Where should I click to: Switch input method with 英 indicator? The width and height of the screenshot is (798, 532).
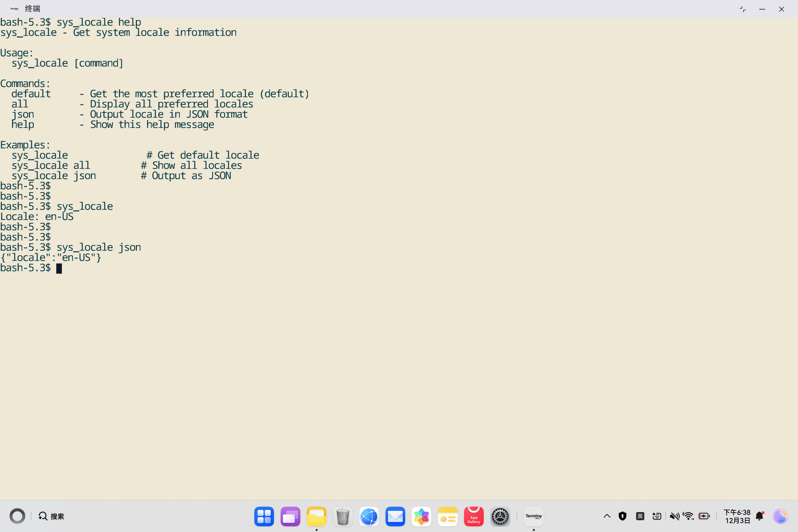(x=640, y=516)
